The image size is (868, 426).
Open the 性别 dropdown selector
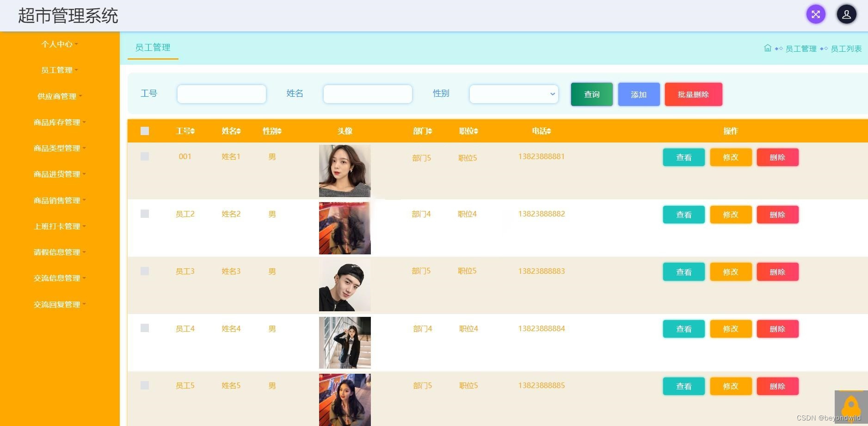513,94
